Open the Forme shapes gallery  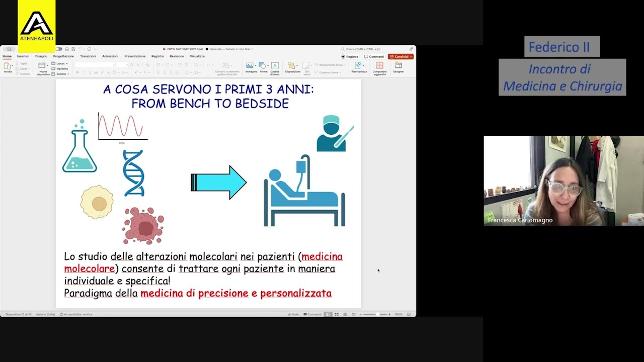(263, 65)
